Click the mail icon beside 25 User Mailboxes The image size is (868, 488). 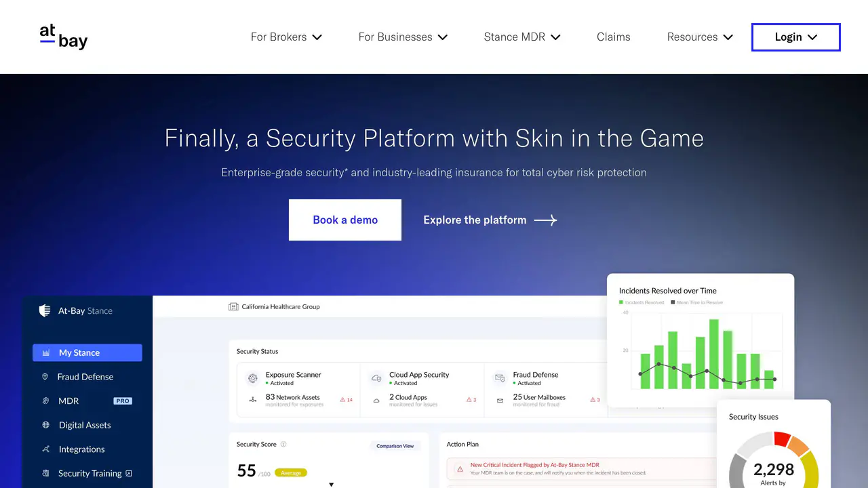pos(500,401)
